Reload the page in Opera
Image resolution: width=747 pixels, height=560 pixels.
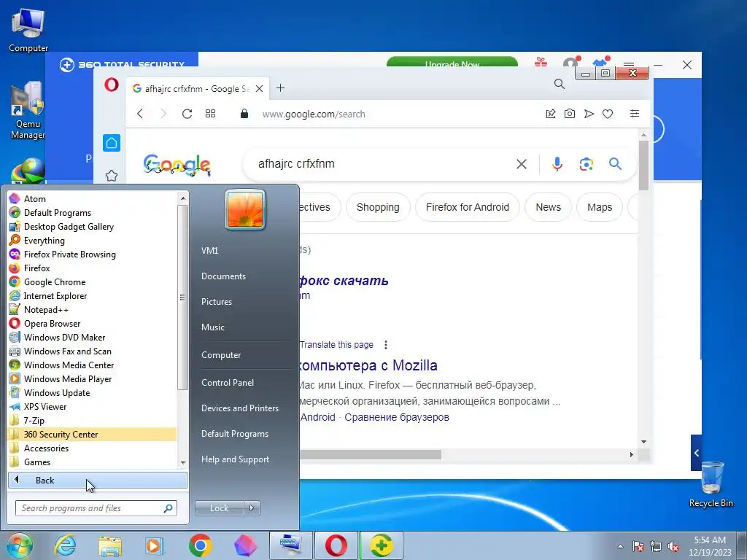pos(187,114)
